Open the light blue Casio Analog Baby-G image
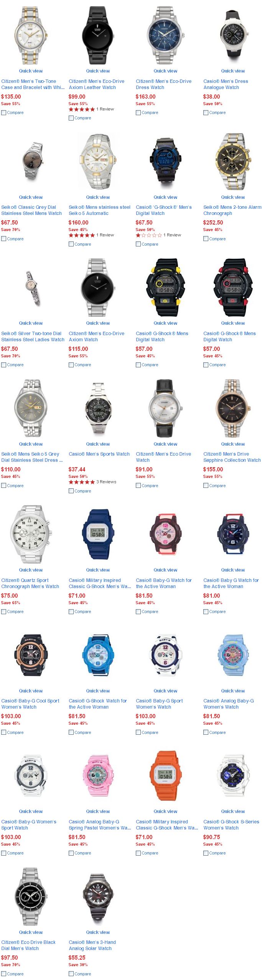The image size is (262, 980). click(x=233, y=654)
